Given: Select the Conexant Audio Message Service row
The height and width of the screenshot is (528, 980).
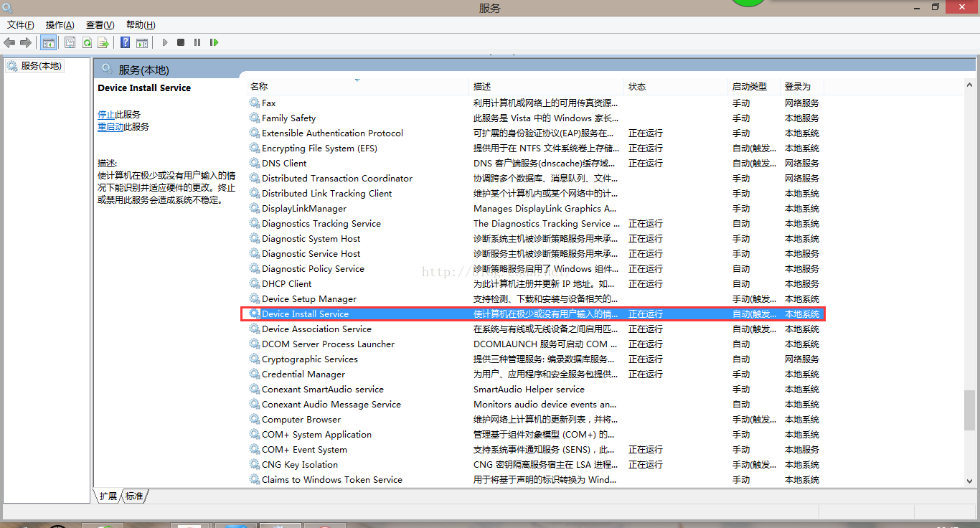Looking at the screenshot, I should click(x=534, y=404).
